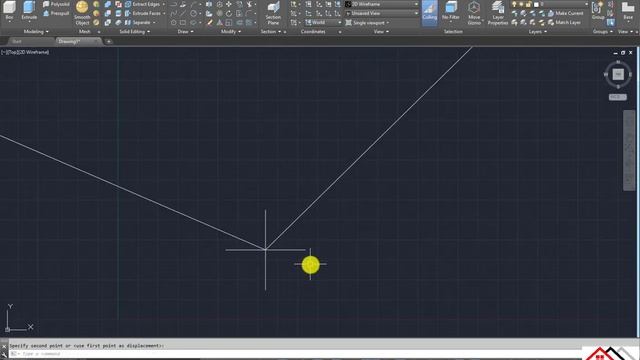Run the Extract Edges command
This screenshot has height=360, width=640.
coord(142,4)
